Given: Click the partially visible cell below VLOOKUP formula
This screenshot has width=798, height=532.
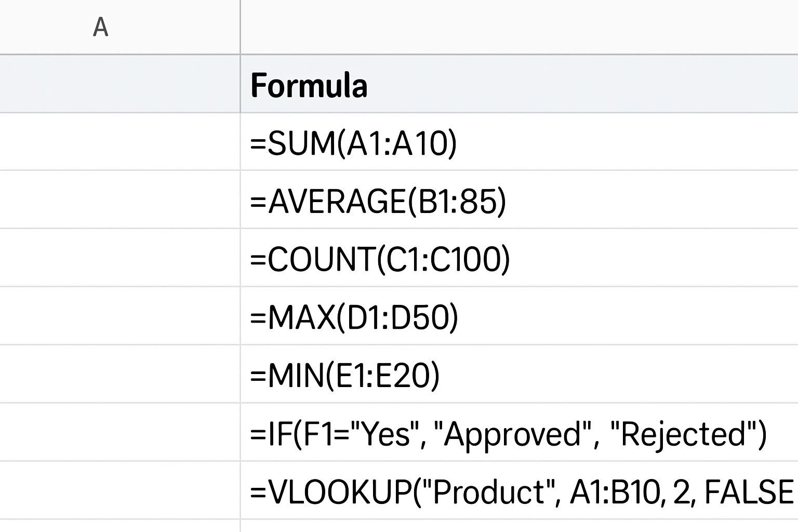Looking at the screenshot, I should click(518, 526).
